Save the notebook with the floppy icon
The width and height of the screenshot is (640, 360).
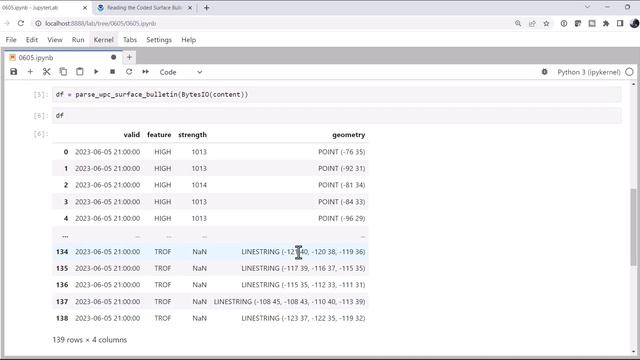tap(13, 72)
